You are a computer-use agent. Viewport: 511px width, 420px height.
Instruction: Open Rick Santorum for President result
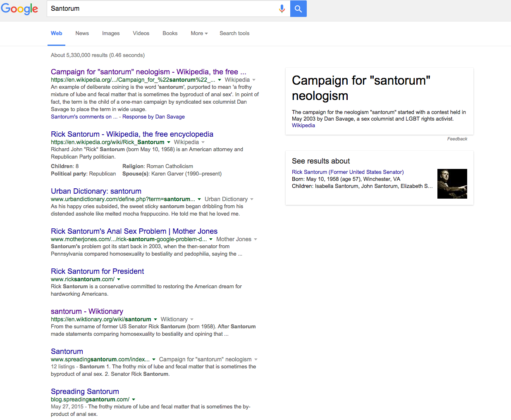click(x=97, y=271)
